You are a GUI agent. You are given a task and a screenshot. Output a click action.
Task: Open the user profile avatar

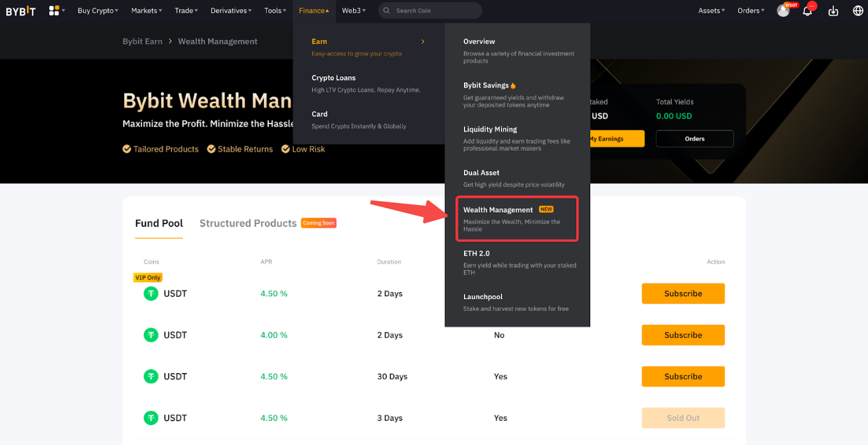coord(783,11)
